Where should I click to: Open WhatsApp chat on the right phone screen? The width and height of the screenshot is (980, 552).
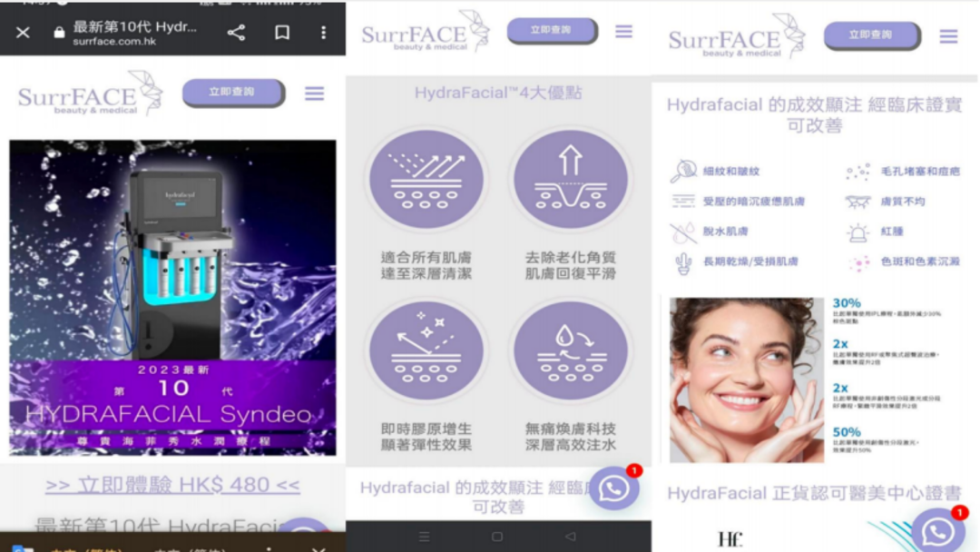point(937,531)
